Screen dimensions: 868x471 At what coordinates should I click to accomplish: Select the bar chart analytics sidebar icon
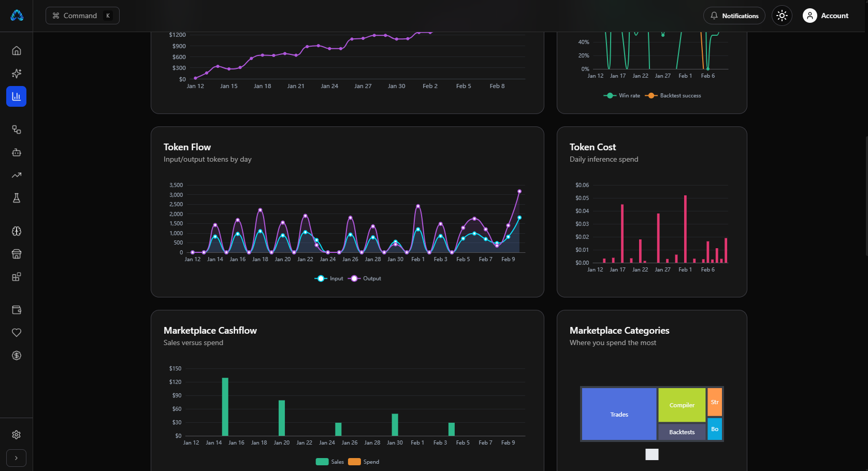click(17, 96)
